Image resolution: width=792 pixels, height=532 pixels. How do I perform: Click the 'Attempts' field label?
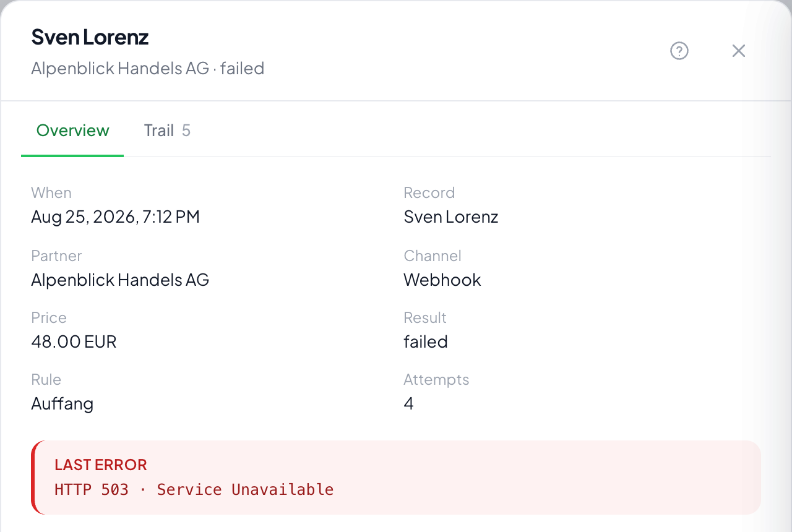[436, 380]
